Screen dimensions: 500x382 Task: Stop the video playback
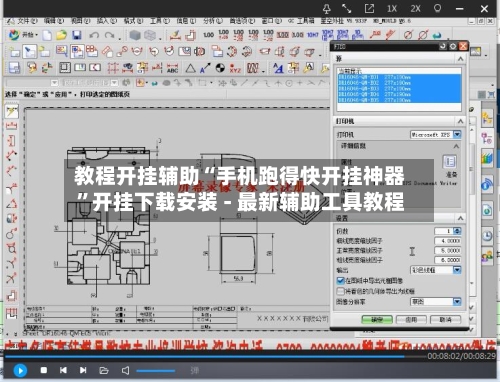44,370
